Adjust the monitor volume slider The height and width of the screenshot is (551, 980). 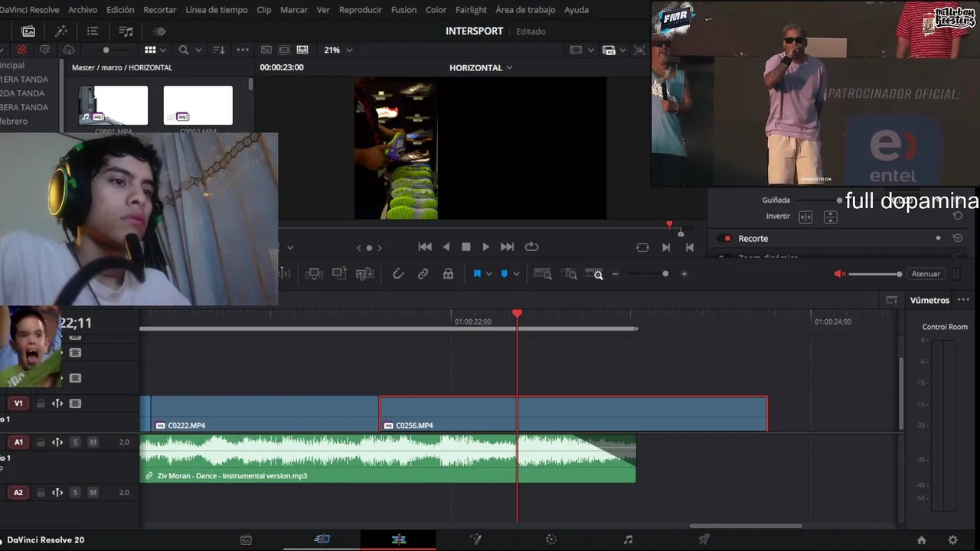[x=875, y=274]
